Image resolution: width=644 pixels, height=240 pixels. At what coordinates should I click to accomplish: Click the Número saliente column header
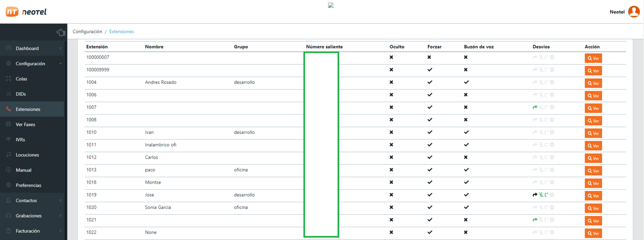[324, 47]
